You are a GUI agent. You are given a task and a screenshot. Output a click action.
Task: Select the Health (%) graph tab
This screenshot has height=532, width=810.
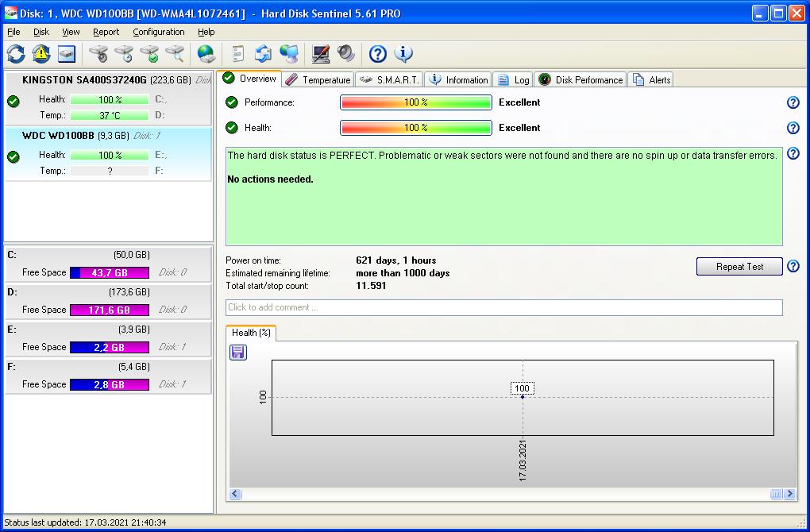[251, 333]
